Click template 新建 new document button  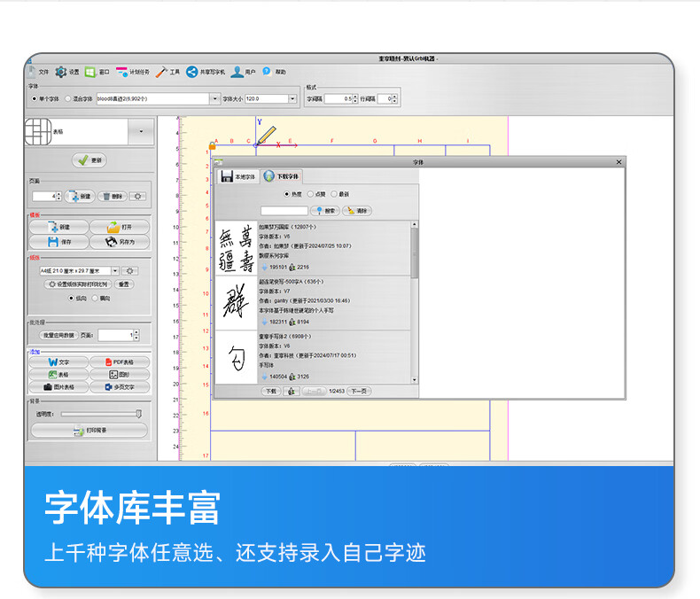(59, 227)
